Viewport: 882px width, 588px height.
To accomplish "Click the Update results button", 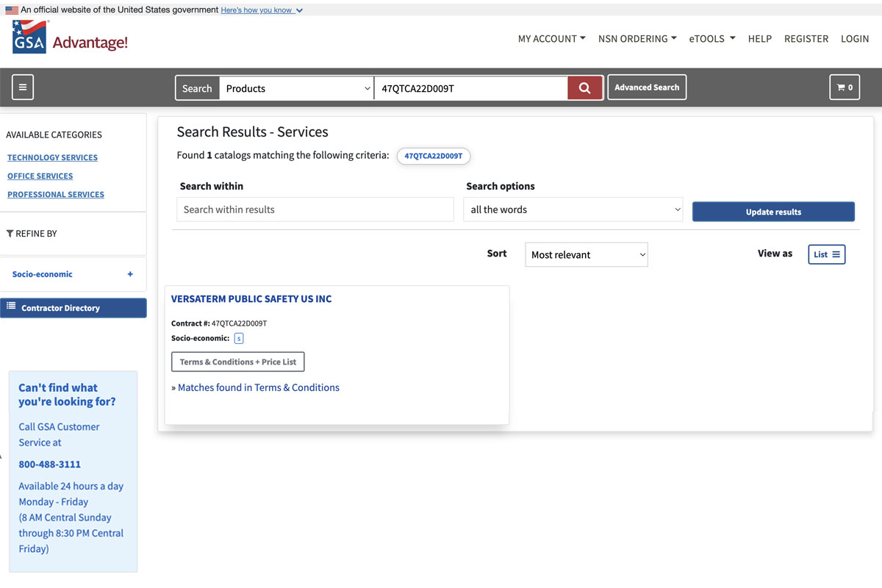I will 773,212.
